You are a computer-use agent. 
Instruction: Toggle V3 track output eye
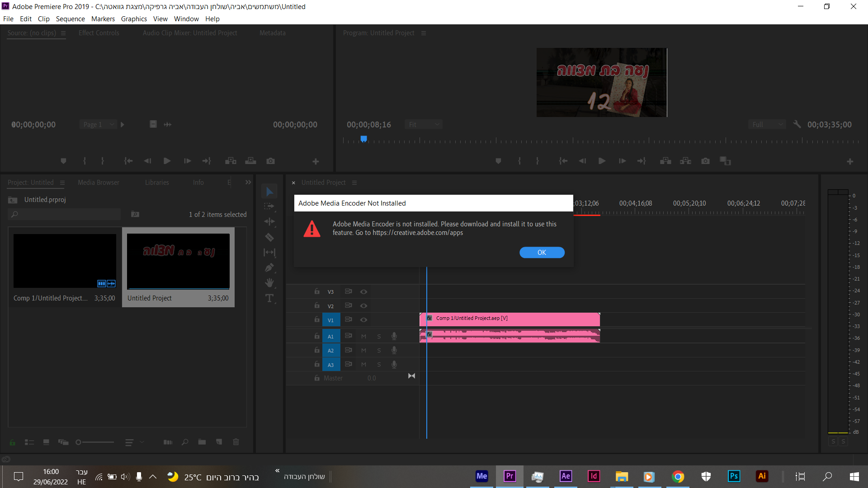pyautogui.click(x=363, y=292)
